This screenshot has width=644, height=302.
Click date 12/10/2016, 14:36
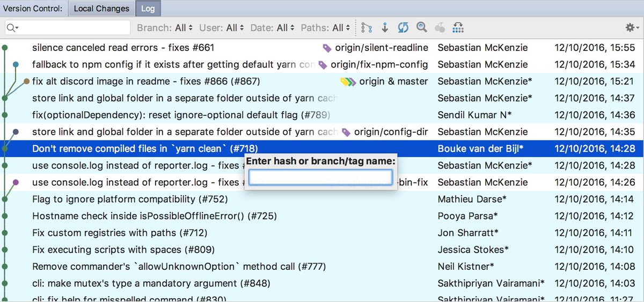[595, 115]
